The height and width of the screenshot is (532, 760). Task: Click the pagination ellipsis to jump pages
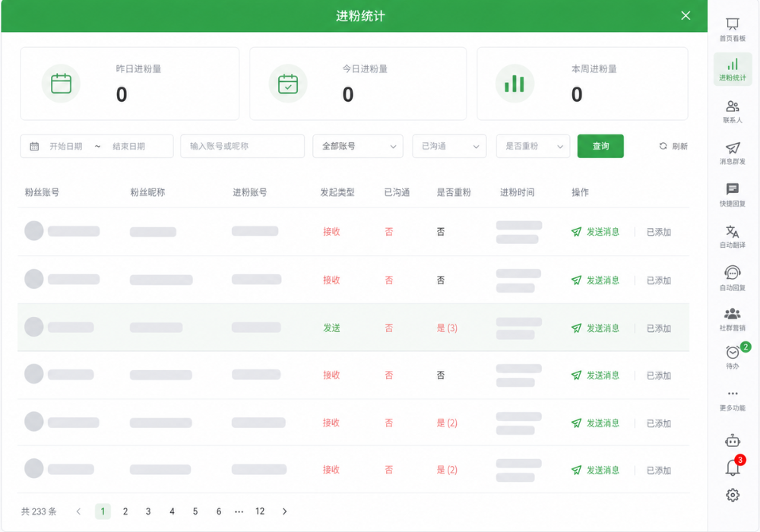tap(239, 511)
